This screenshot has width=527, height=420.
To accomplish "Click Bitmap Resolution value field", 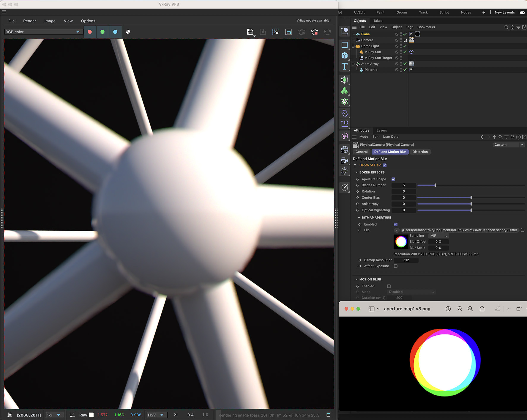I will (406, 260).
